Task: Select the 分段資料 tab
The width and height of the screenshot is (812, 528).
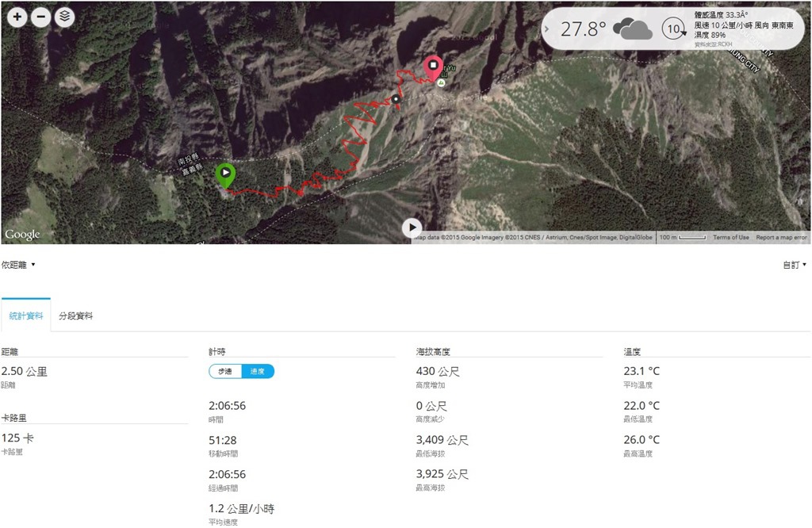Action: point(75,316)
